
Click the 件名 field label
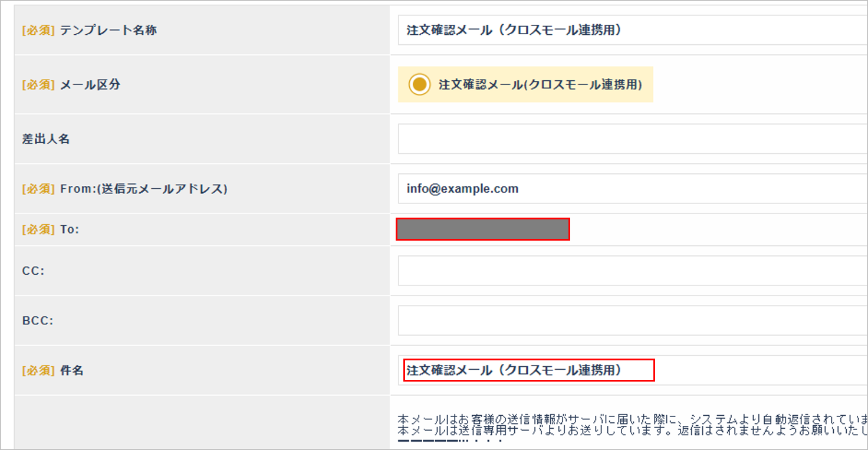pyautogui.click(x=72, y=370)
